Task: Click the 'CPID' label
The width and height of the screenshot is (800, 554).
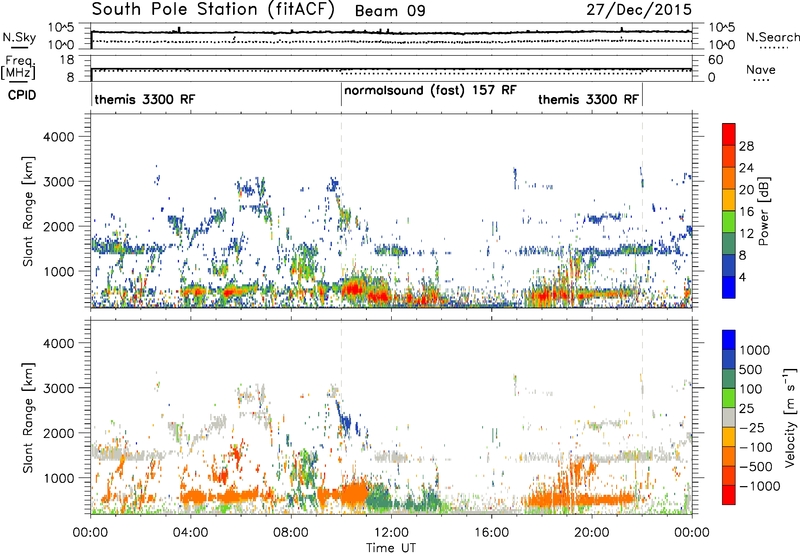Action: point(22,95)
